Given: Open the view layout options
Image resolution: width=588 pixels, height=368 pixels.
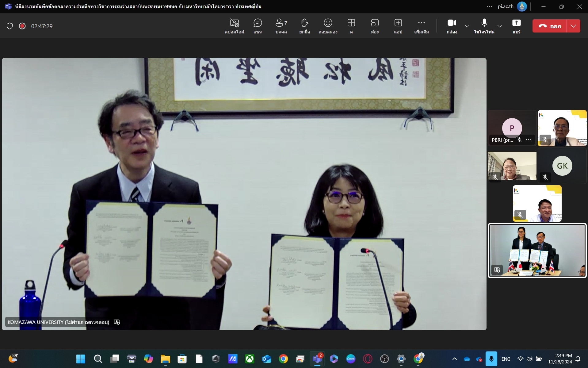Looking at the screenshot, I should point(351,26).
